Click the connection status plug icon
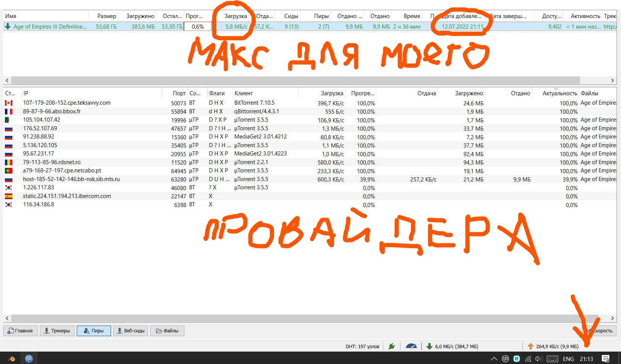Screen dimensions: 621x364 (x=392, y=346)
